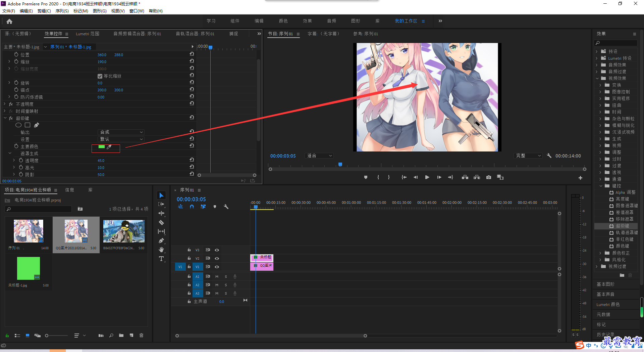644x352 pixels.
Task: Open the 基本图形 panel
Action: [x=605, y=284]
